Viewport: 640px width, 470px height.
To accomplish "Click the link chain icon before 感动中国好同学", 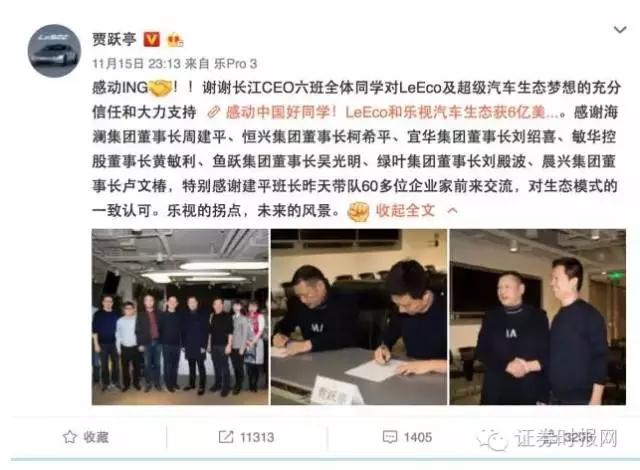I will pyautogui.click(x=214, y=112).
